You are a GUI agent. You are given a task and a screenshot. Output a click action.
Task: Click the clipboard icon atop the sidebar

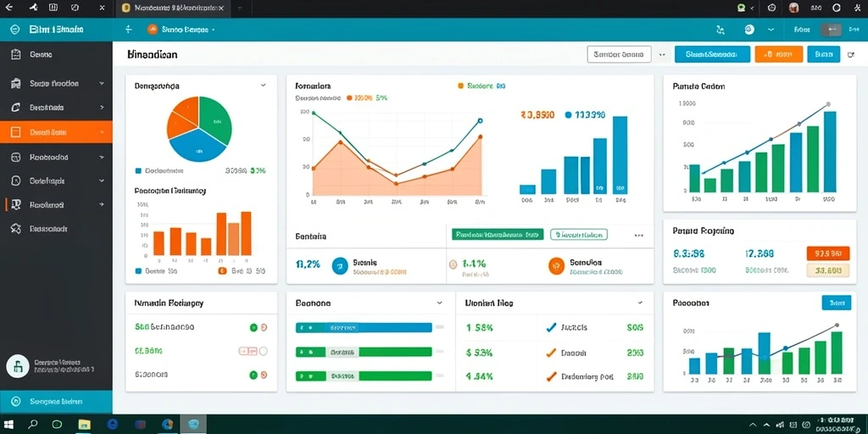(x=16, y=54)
